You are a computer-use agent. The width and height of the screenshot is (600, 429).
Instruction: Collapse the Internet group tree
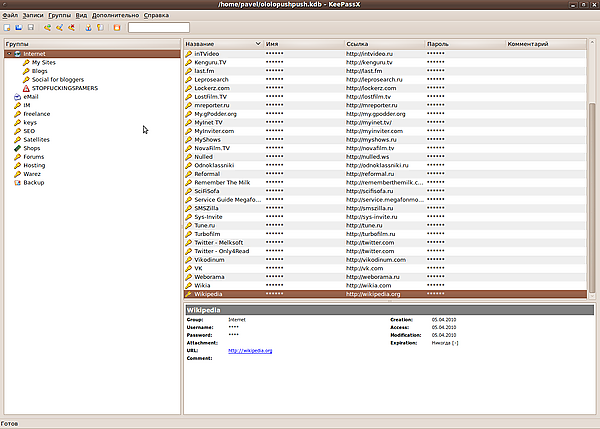(x=7, y=54)
